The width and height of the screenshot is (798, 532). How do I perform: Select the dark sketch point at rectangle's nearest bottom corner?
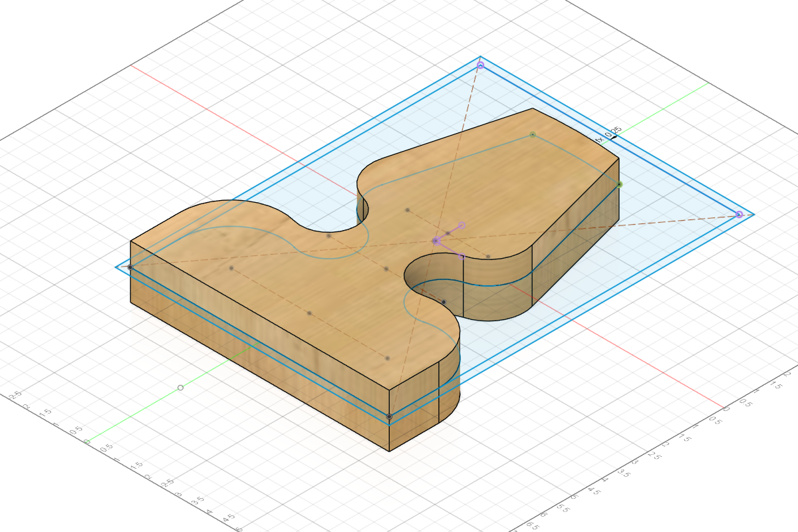pos(390,417)
